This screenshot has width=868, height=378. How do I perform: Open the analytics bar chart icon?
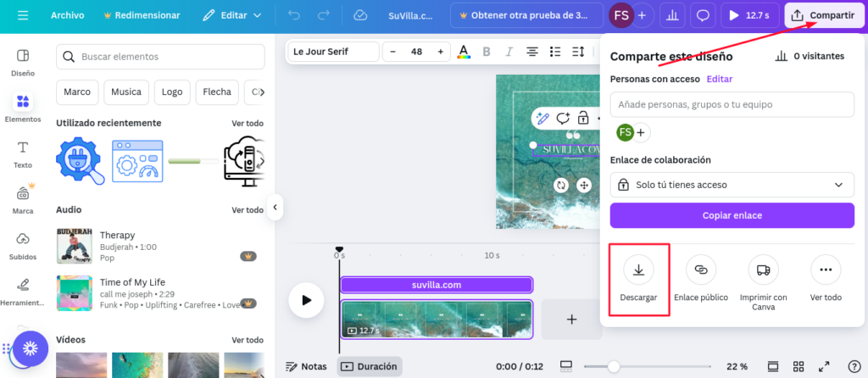(672, 15)
